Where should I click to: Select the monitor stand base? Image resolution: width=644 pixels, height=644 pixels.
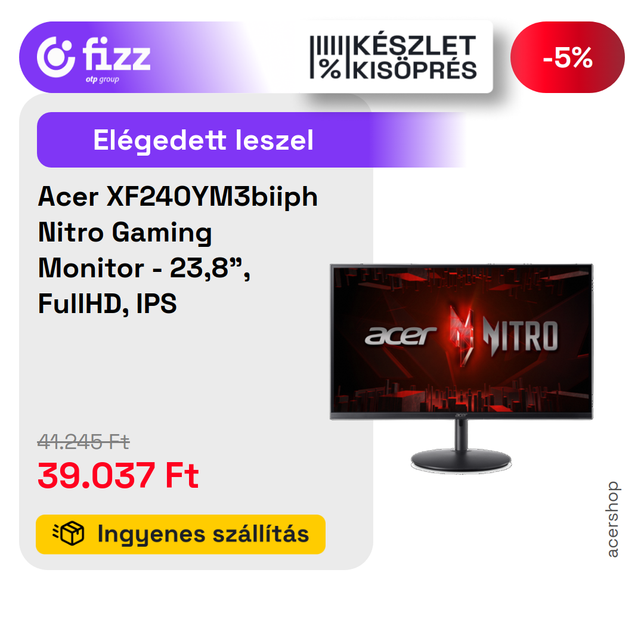(461, 460)
